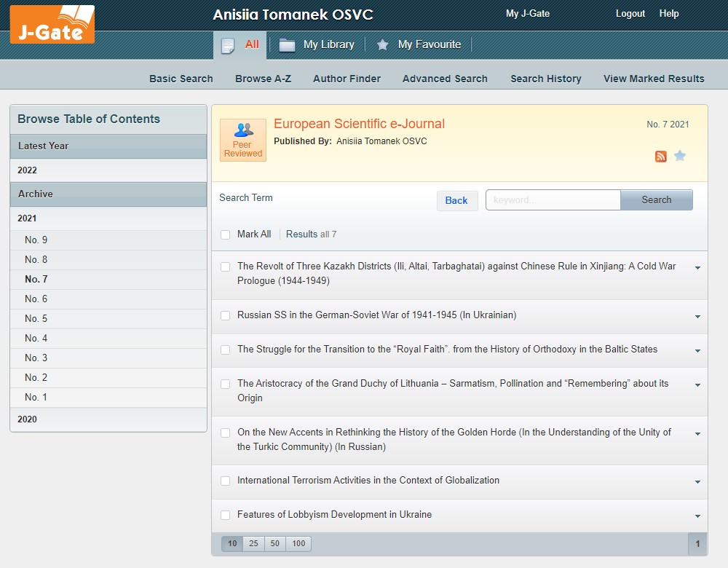
Task: Click the My Favourite star icon
Action: coord(382,45)
